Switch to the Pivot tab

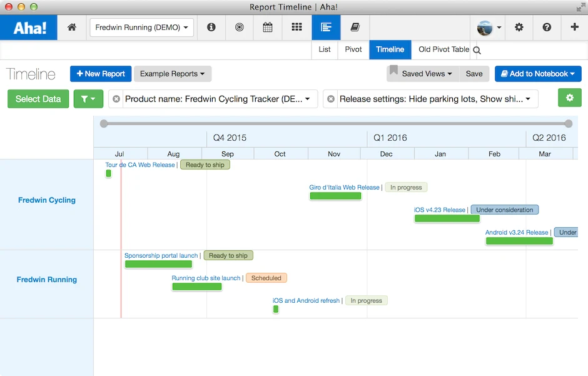(x=353, y=49)
